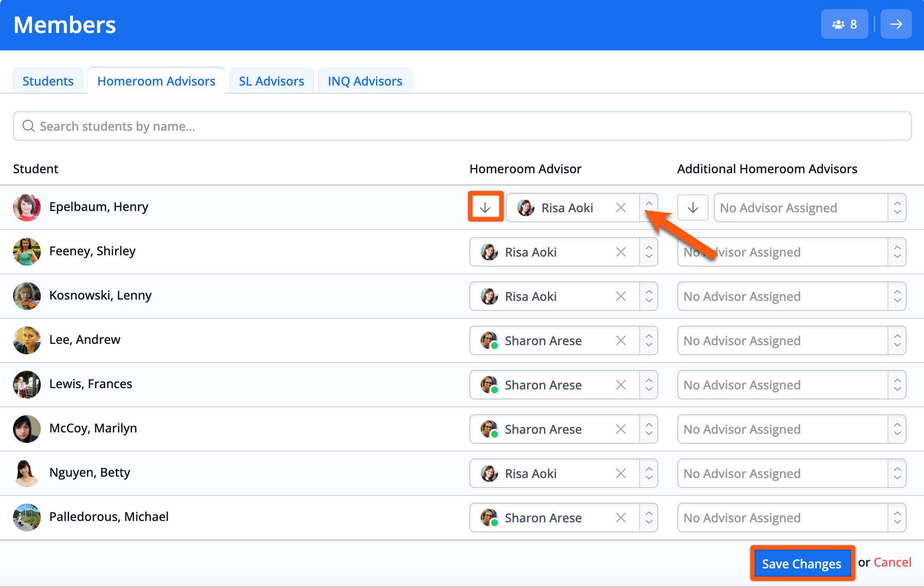Open the SL Advisors tab
Screen dimensions: 924x587
point(271,81)
